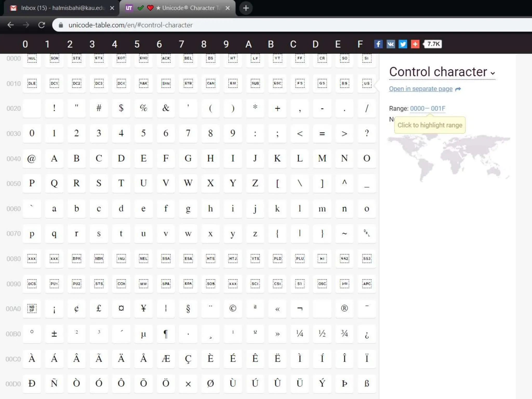Click the orange plus share icon

point(415,44)
